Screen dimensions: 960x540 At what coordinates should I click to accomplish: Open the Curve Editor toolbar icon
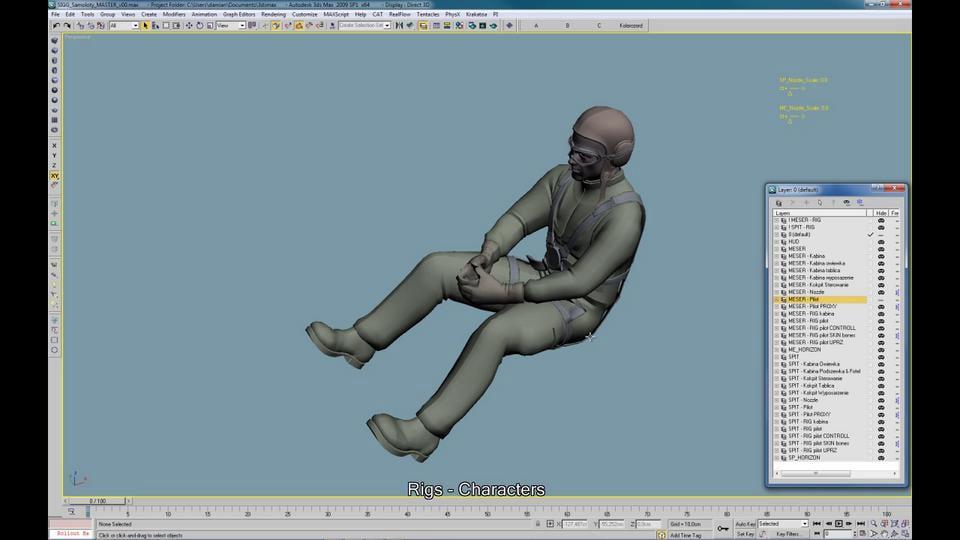pos(436,26)
